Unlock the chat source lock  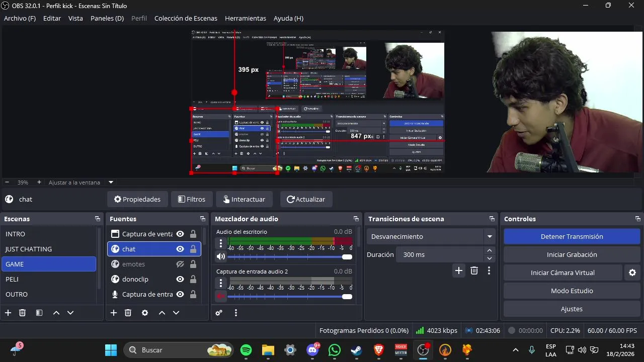coord(193,249)
